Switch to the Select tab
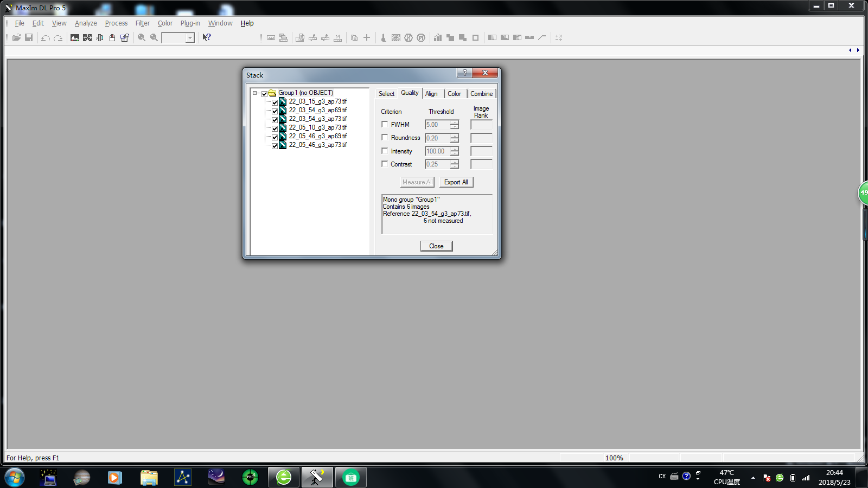Image resolution: width=868 pixels, height=488 pixels. click(x=386, y=94)
